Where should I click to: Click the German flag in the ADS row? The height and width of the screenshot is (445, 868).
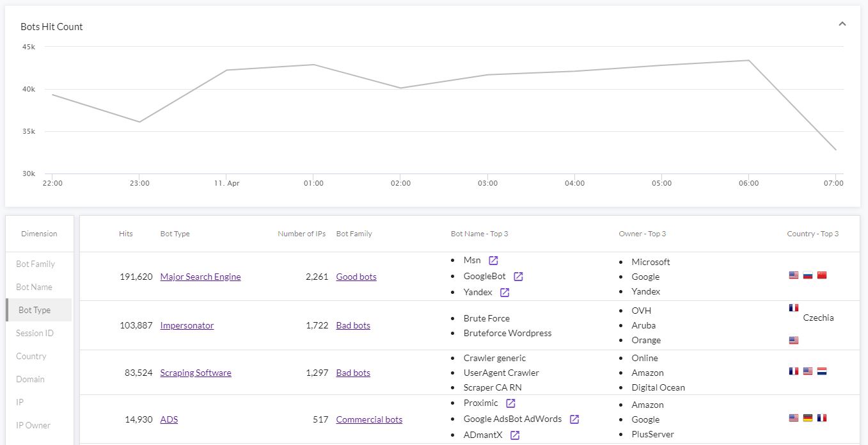807,417
